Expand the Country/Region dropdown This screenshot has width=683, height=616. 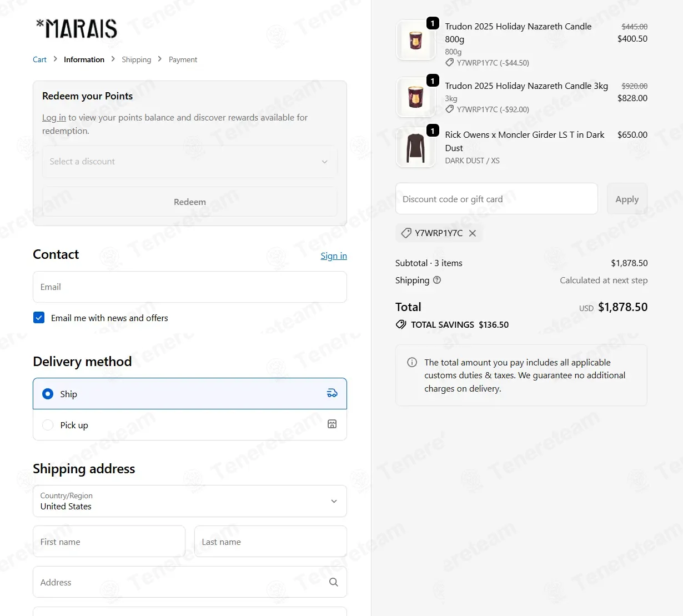pos(190,501)
